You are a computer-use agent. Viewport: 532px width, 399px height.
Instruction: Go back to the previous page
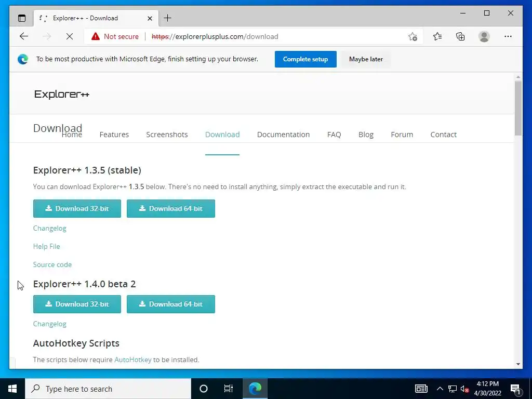[24, 36]
